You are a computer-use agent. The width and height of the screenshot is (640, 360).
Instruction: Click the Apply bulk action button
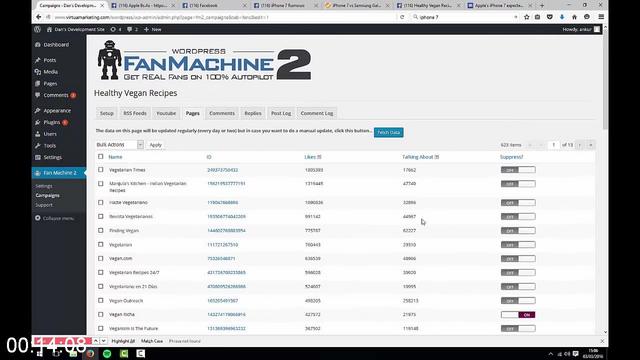[x=156, y=145]
